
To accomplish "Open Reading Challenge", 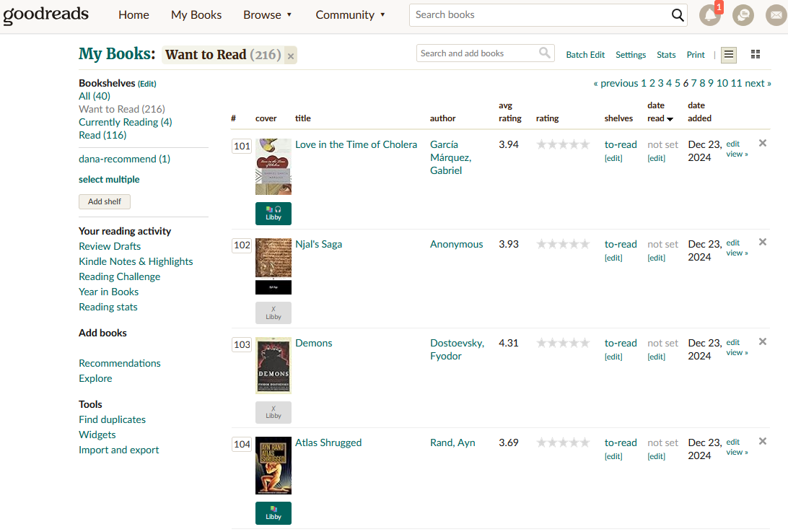I will pyautogui.click(x=120, y=276).
